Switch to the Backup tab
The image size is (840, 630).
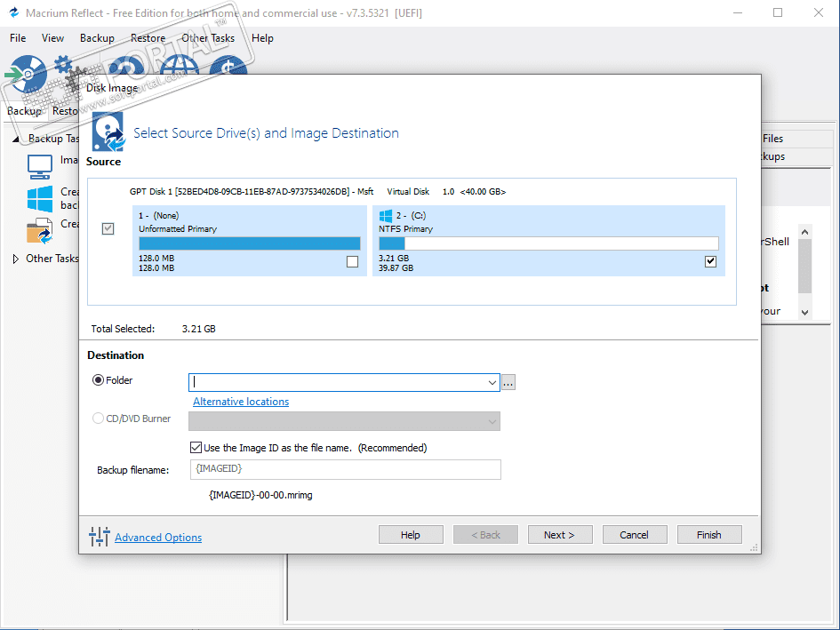pyautogui.click(x=24, y=111)
